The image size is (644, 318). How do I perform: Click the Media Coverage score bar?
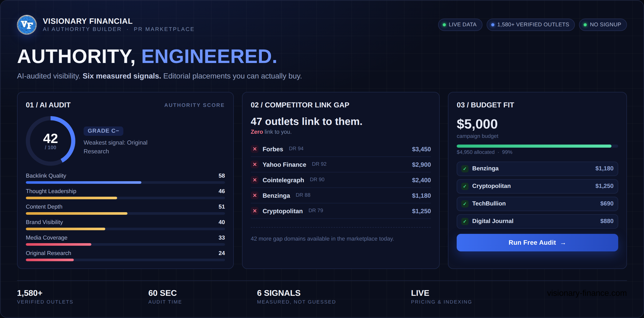click(125, 244)
